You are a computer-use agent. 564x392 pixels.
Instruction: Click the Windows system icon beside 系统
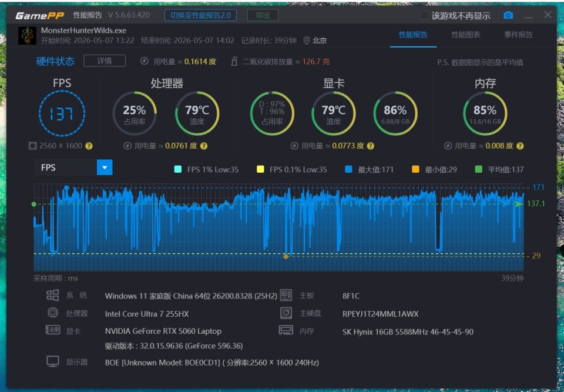tap(52, 295)
